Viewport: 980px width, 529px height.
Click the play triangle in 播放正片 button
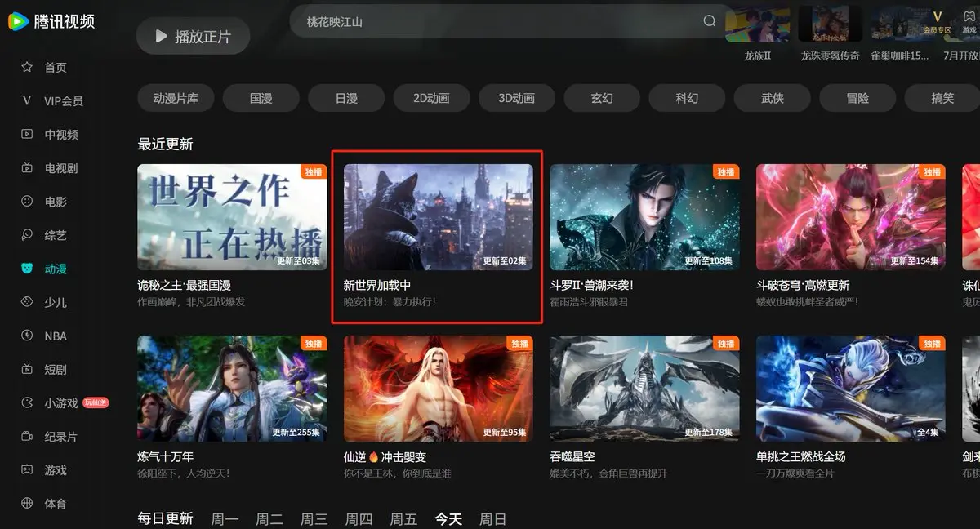click(x=161, y=37)
